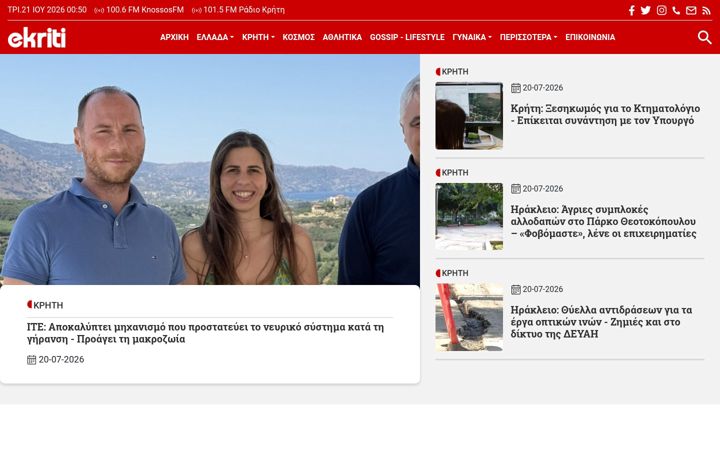
Task: Click the ΚΡΗΤΗ tag above Πάρκο Θεοτοκόπουλου article
Action: coord(452,173)
